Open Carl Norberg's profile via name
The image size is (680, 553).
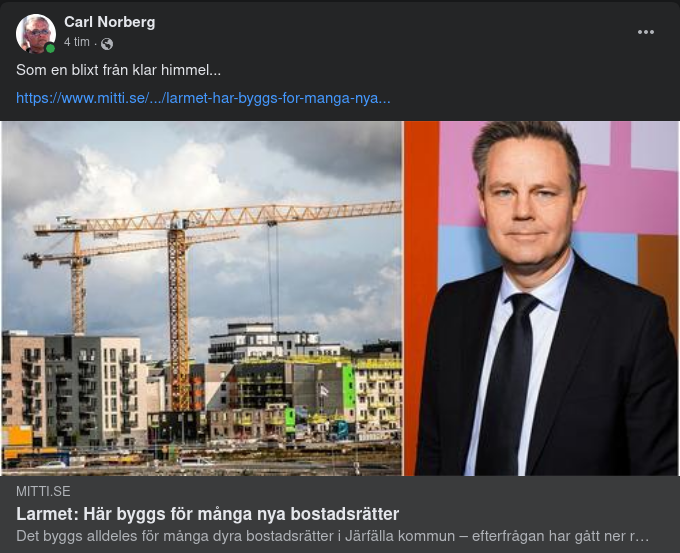pos(110,22)
